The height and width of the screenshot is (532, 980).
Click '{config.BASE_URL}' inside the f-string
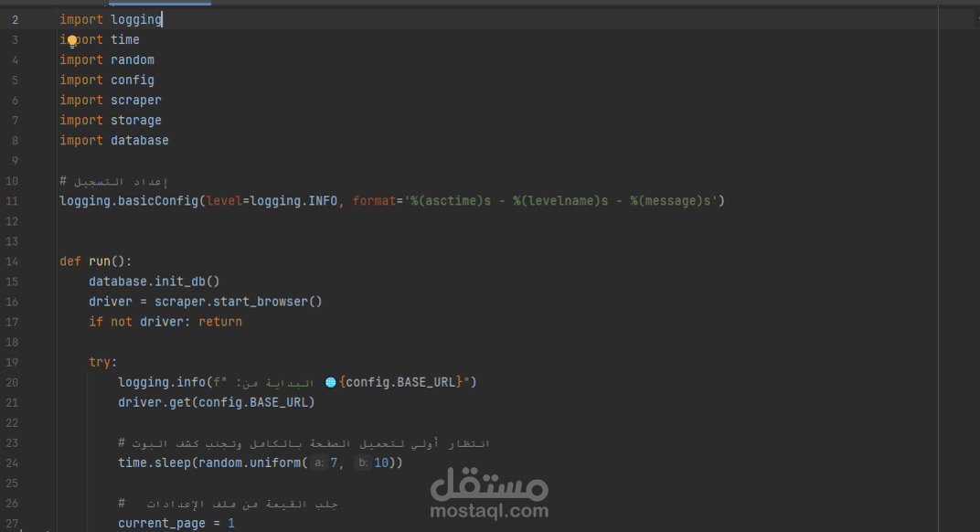[400, 382]
